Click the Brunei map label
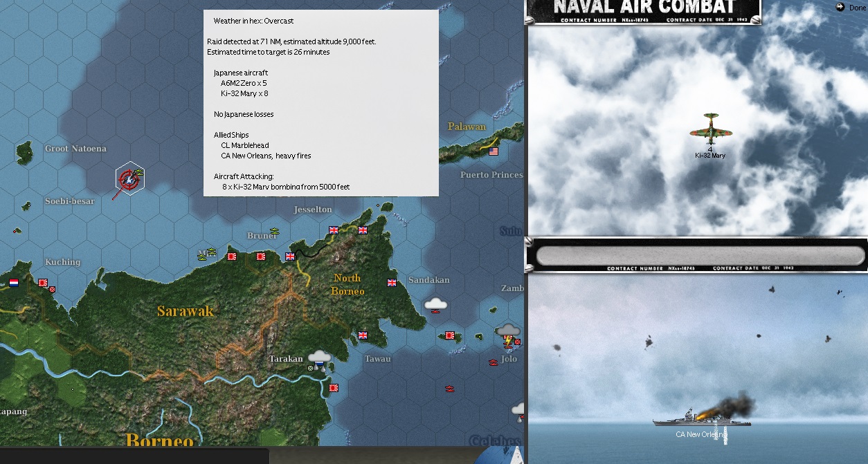Screen dimensions: 868x464 coord(262,236)
